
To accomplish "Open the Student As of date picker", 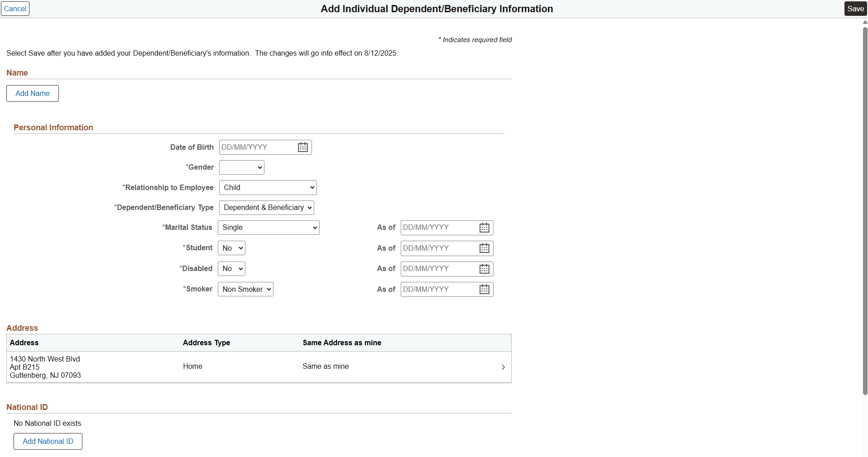I will (484, 248).
